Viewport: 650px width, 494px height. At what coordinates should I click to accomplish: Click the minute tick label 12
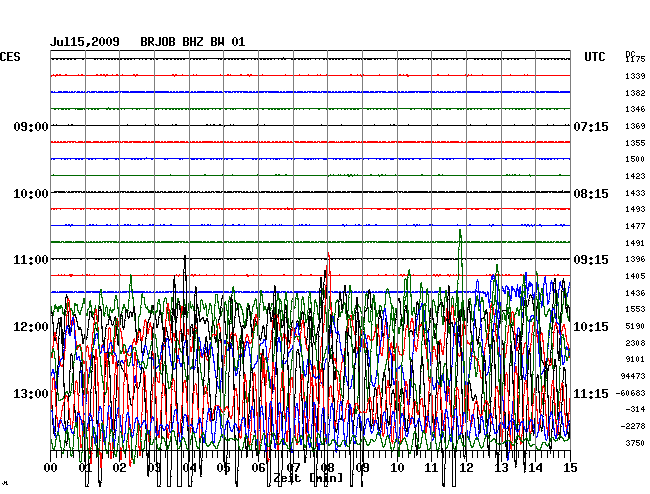466,468
